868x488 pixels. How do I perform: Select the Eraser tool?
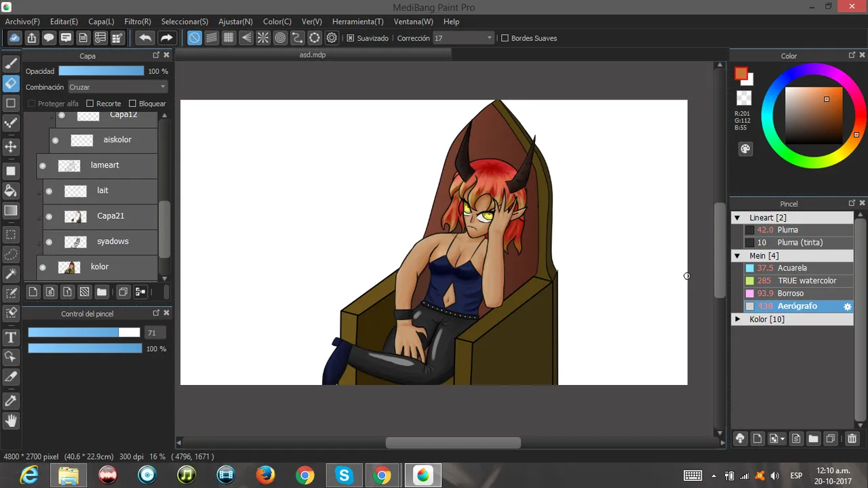11,83
